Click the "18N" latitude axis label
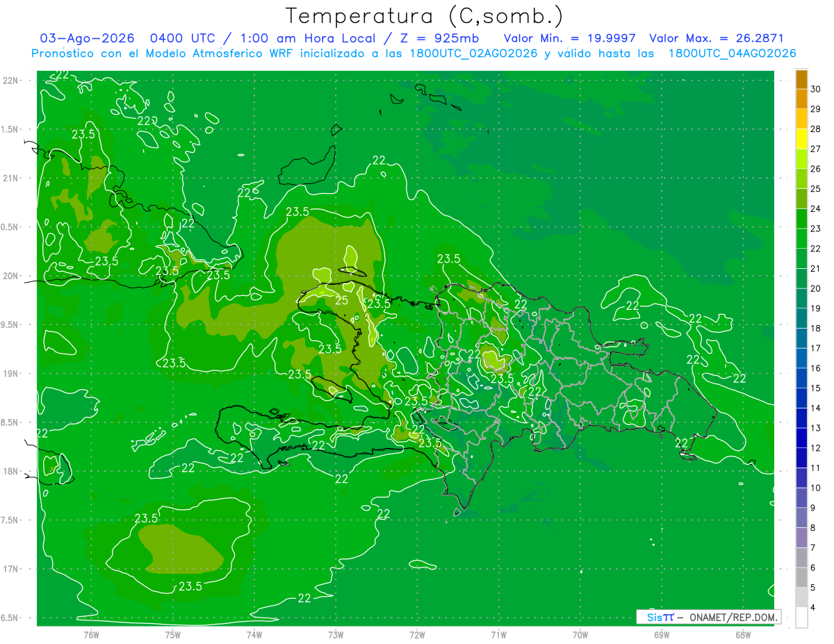The width and height of the screenshot is (834, 644). pyautogui.click(x=10, y=472)
